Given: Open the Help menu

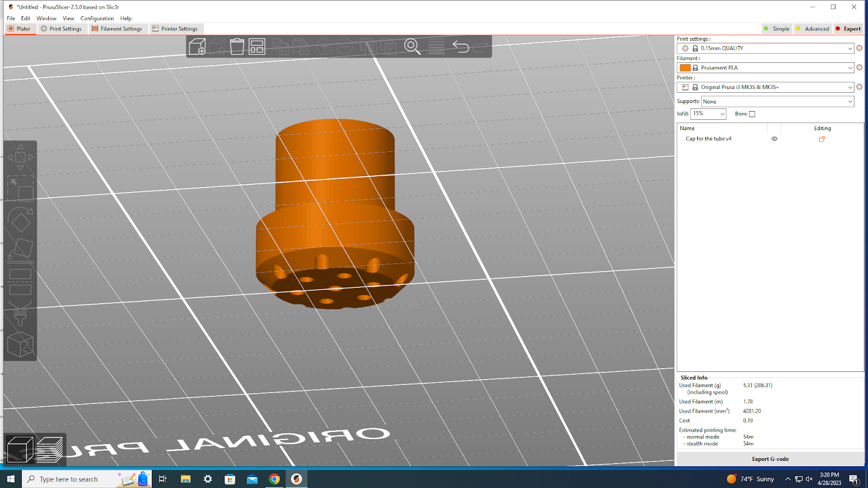Looking at the screenshot, I should click(x=126, y=18).
